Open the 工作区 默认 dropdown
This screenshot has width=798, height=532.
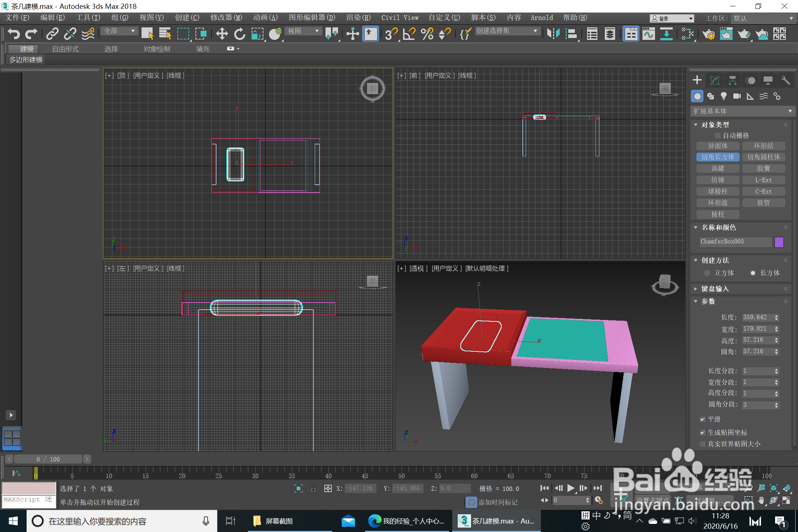click(x=763, y=18)
